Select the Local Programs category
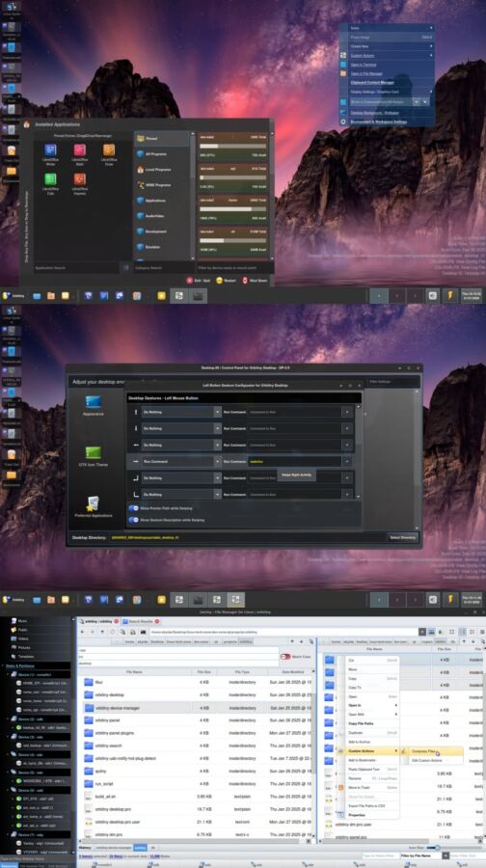This screenshot has width=486, height=868. click(162, 170)
